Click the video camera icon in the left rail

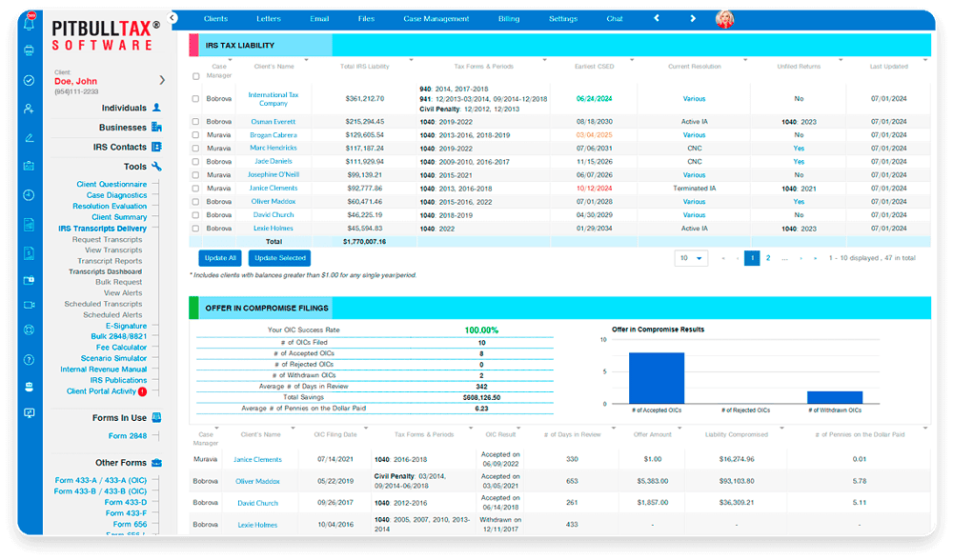[28, 306]
